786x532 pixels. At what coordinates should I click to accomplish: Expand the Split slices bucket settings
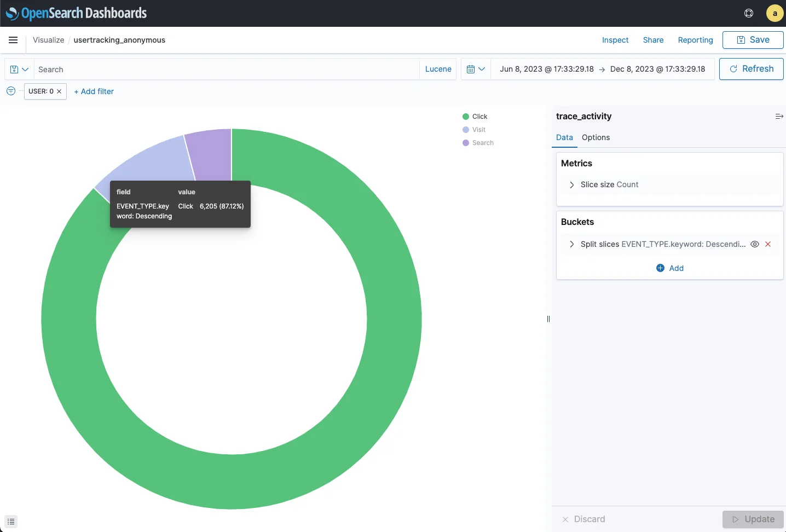572,244
